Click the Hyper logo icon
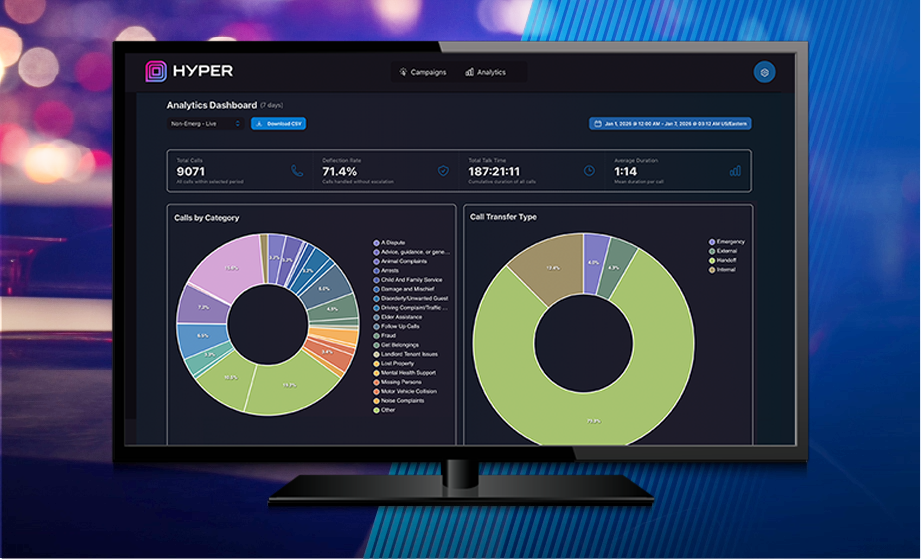This screenshot has width=921, height=559. point(156,72)
